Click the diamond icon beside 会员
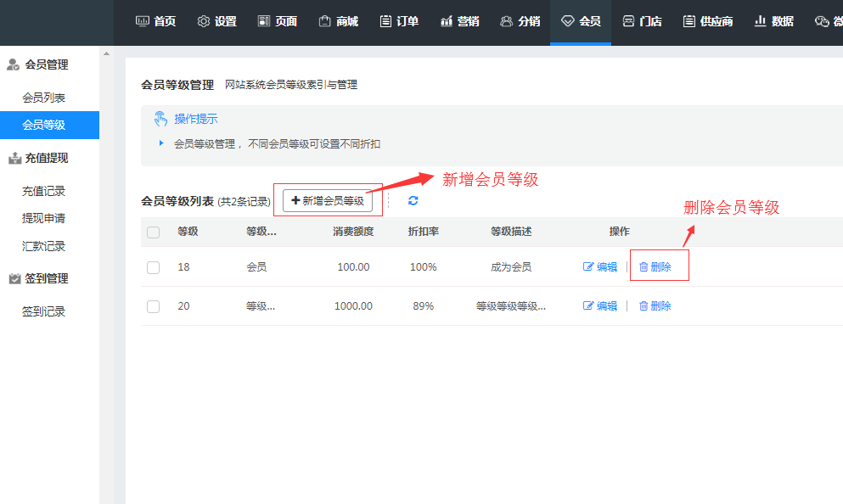Screen dimensions: 843x504 pyautogui.click(x=567, y=21)
